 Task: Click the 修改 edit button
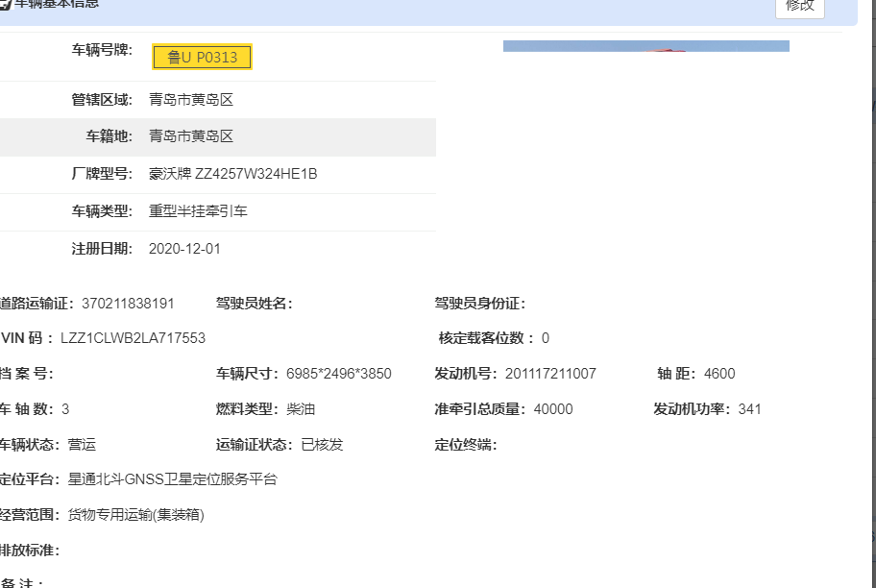coord(799,6)
